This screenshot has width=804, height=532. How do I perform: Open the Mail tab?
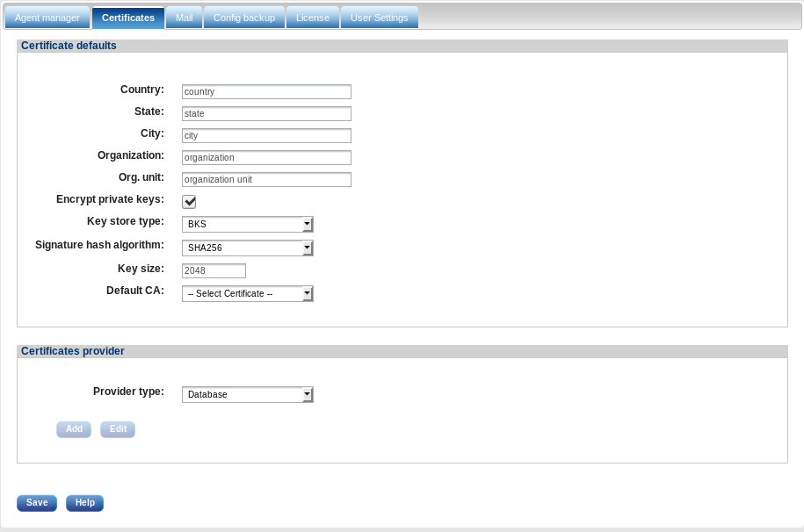[x=184, y=18]
